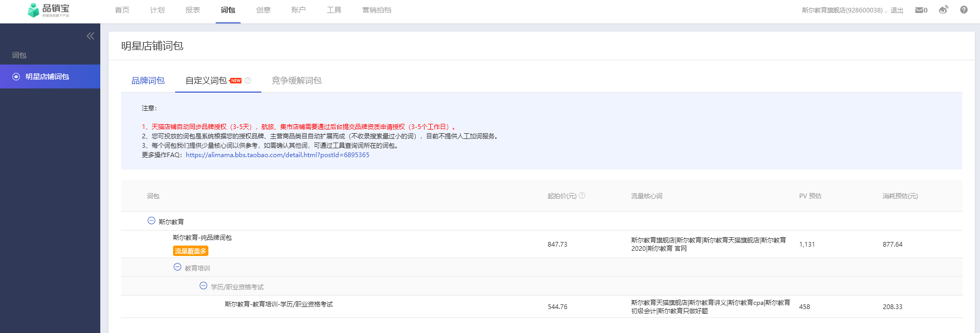Image resolution: width=980 pixels, height=333 pixels.
Task: Click 退出 to log out
Action: (x=897, y=10)
